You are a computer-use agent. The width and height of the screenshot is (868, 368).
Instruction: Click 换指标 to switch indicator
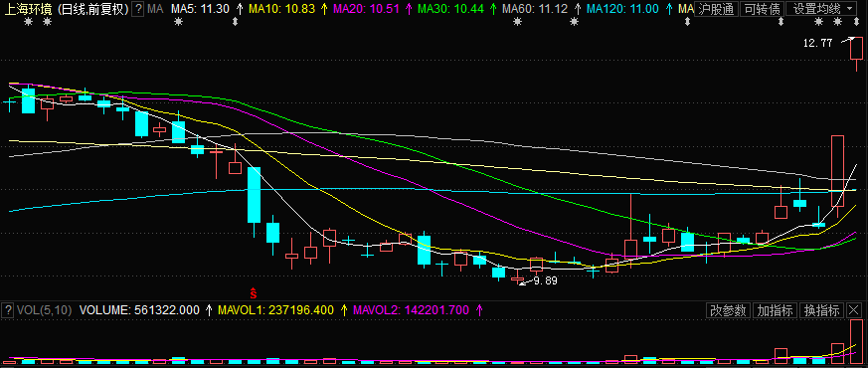click(x=822, y=310)
